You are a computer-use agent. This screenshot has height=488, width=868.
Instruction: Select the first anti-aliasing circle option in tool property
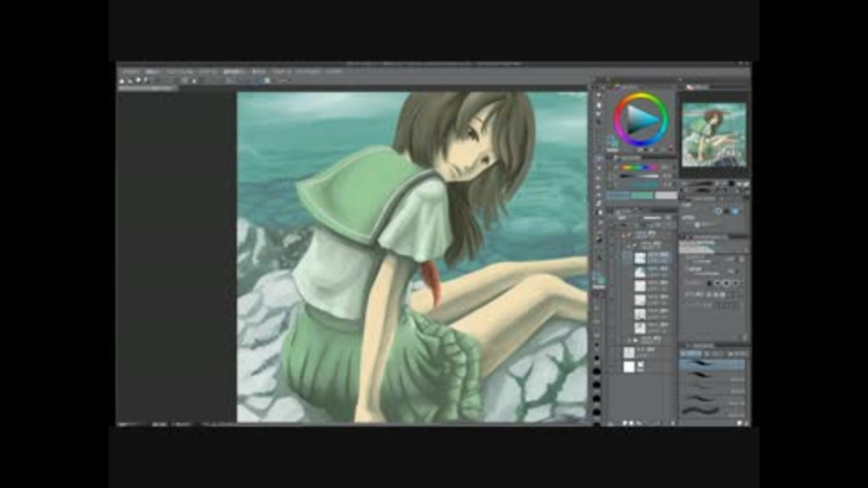point(710,283)
